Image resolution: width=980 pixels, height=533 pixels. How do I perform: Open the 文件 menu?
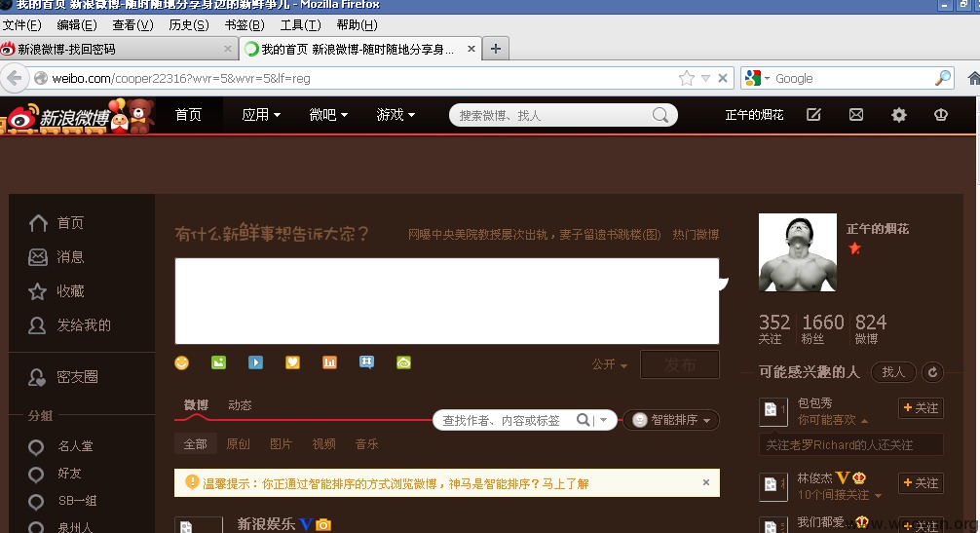click(x=21, y=25)
